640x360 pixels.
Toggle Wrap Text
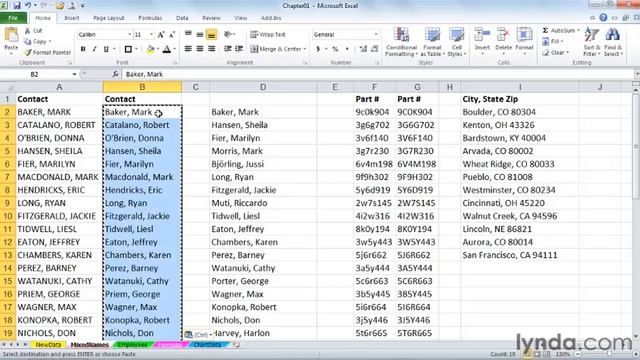click(x=268, y=35)
